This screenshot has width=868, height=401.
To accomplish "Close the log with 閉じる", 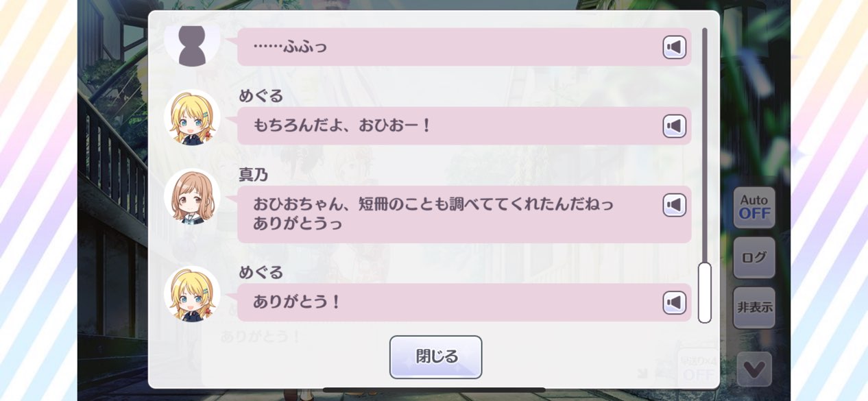I will click(x=436, y=357).
